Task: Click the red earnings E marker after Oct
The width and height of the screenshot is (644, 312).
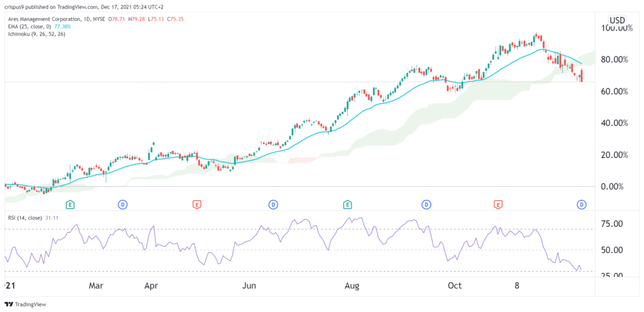Action: 498,204
